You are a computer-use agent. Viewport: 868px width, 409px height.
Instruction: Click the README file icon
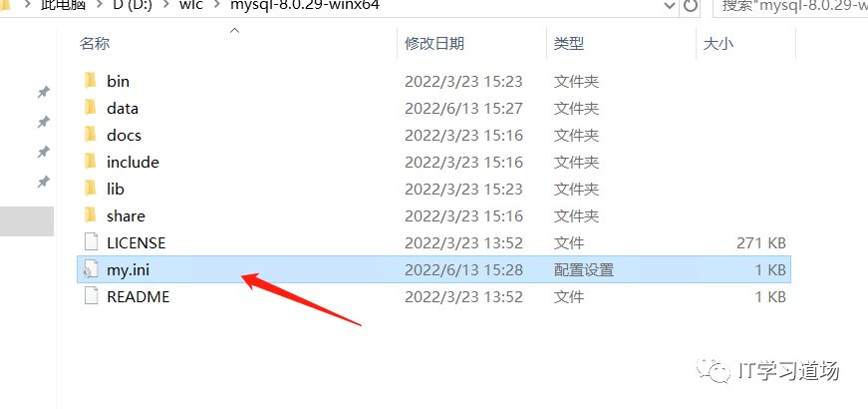[x=91, y=296]
